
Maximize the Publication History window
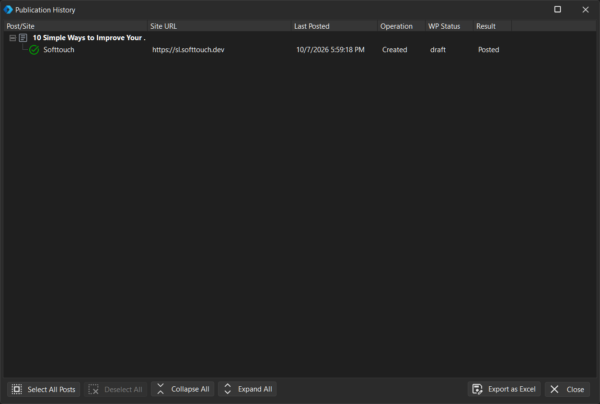tap(558, 10)
